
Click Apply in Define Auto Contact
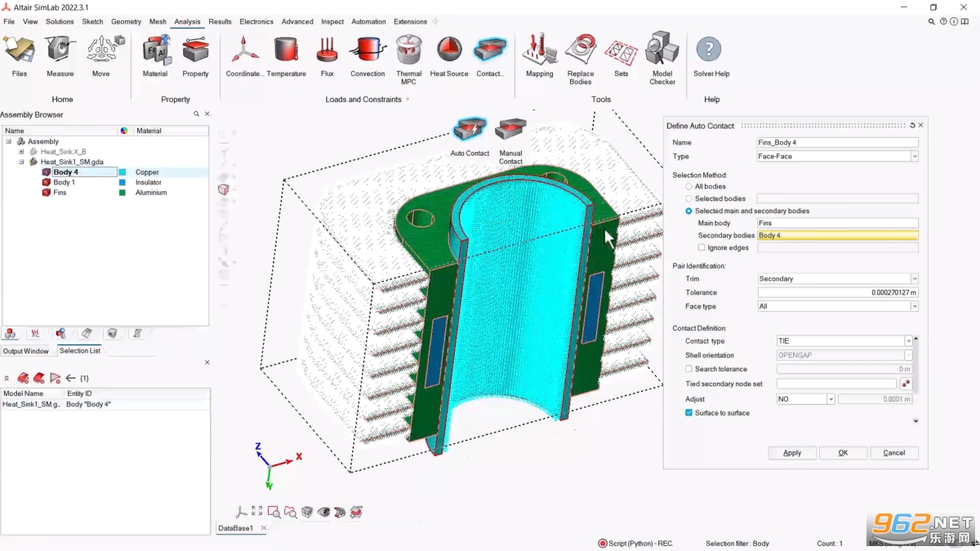(x=792, y=453)
